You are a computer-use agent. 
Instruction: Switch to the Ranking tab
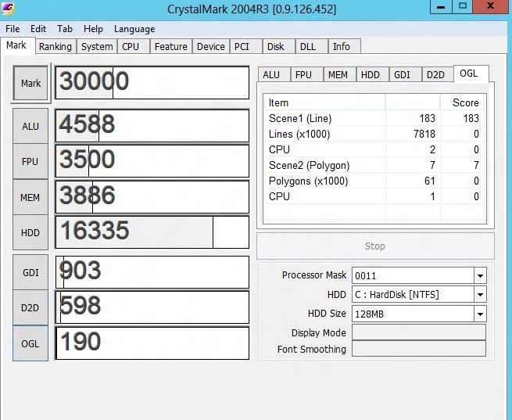[x=55, y=46]
